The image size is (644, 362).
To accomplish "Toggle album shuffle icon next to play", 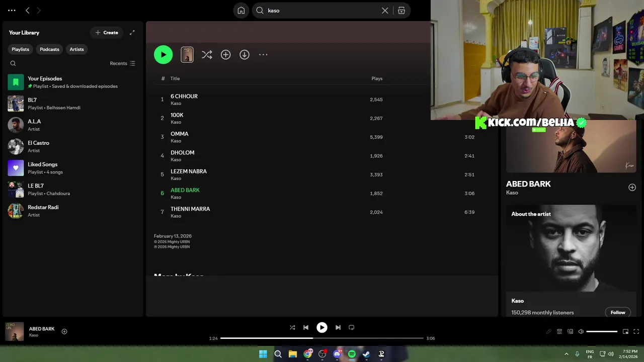I will [x=207, y=55].
